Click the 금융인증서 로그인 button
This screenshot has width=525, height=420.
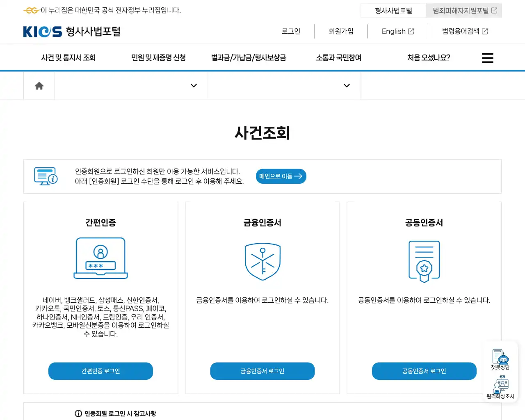click(262, 371)
